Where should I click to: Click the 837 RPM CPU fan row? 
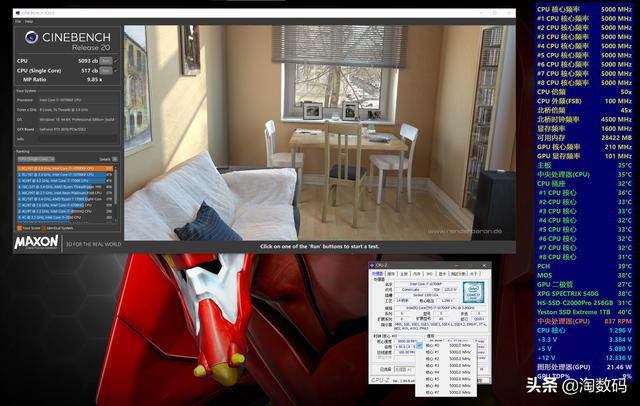[x=584, y=321]
